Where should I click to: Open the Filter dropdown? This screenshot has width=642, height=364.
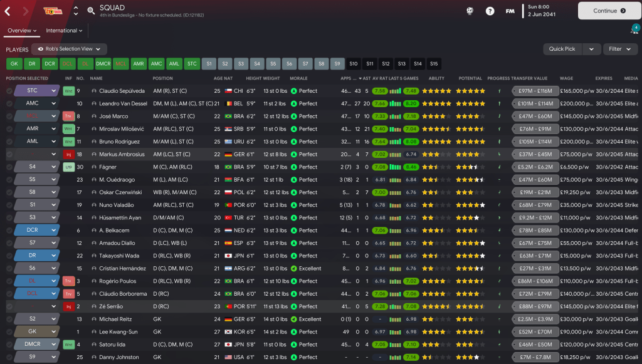coord(619,49)
